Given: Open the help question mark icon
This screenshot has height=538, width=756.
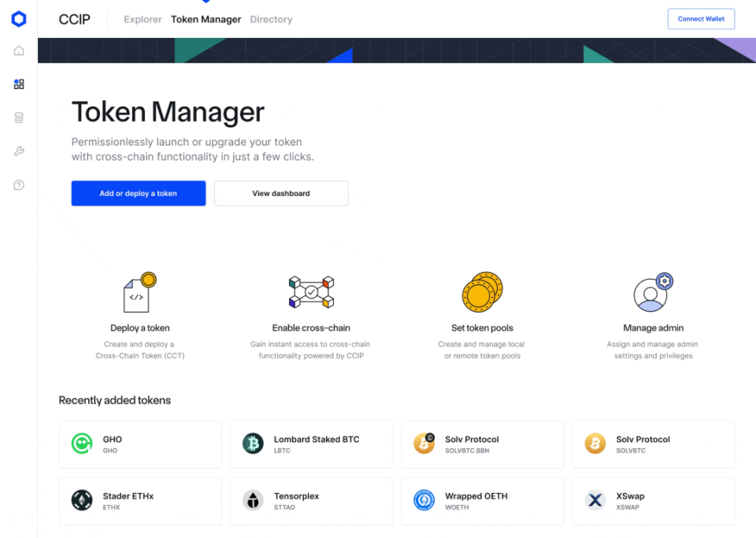Looking at the screenshot, I should [x=19, y=185].
